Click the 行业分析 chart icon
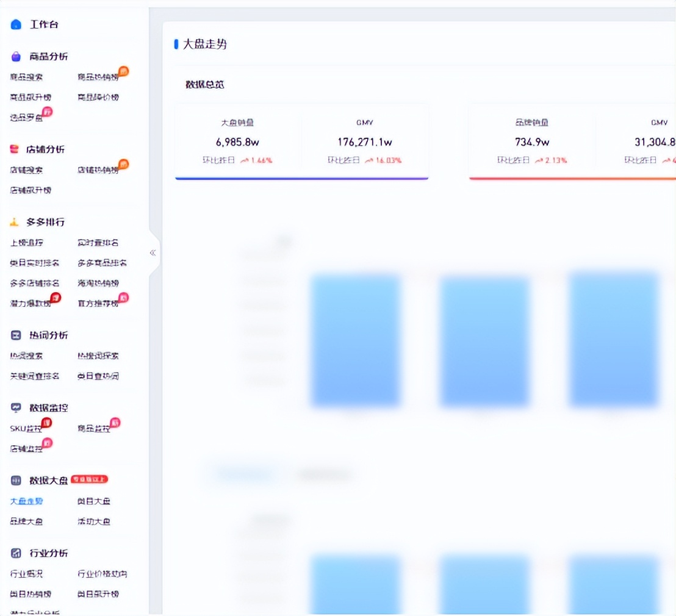 [16, 553]
